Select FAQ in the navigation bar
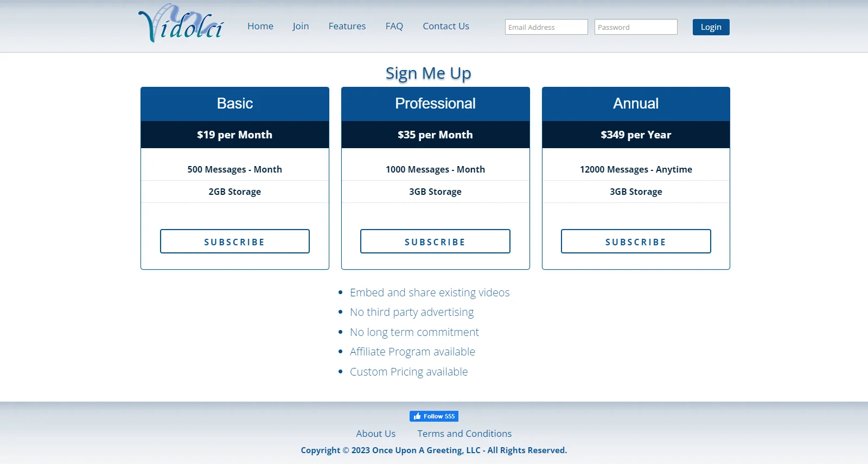 point(394,26)
